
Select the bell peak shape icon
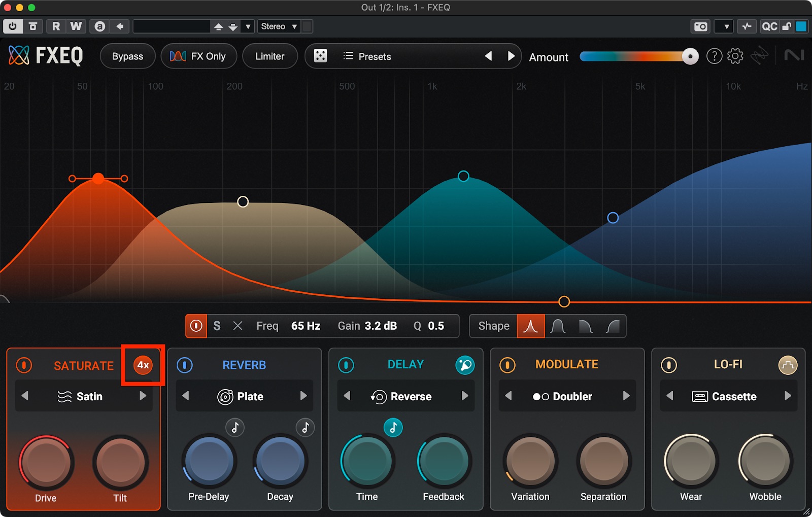[531, 326]
